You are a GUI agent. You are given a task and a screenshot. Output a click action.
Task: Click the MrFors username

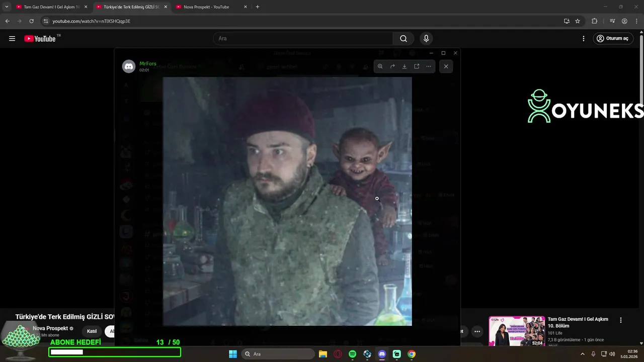click(x=148, y=63)
